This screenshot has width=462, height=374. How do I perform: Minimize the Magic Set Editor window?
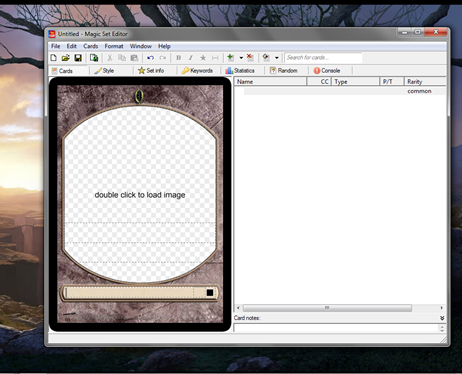[x=405, y=32]
